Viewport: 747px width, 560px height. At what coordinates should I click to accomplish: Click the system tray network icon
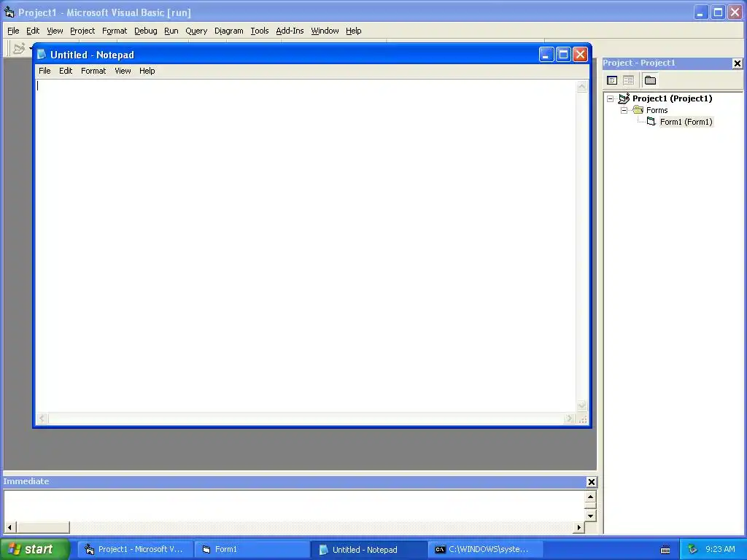click(x=693, y=550)
